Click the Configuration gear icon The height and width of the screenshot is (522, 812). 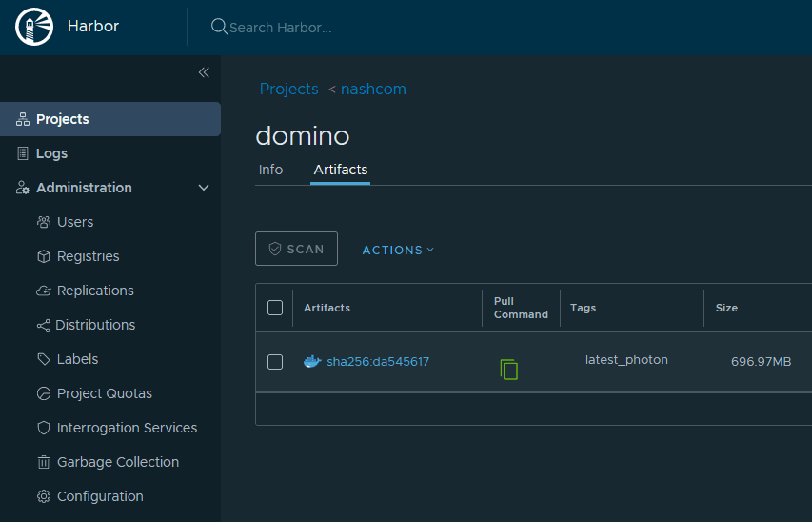point(44,496)
